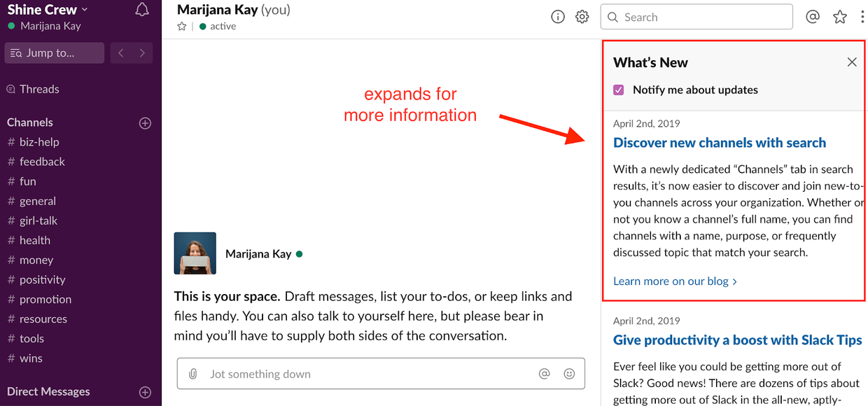Open emoji picker in message box

pyautogui.click(x=569, y=374)
